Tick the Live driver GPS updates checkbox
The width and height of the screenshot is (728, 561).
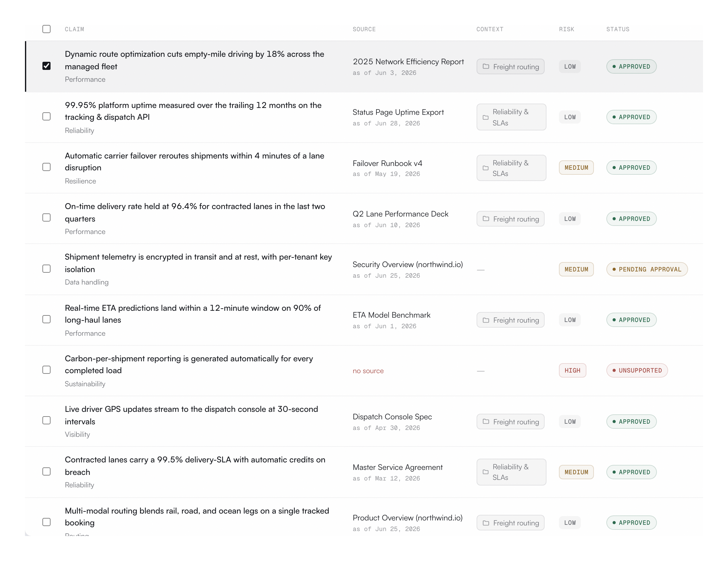coord(46,421)
